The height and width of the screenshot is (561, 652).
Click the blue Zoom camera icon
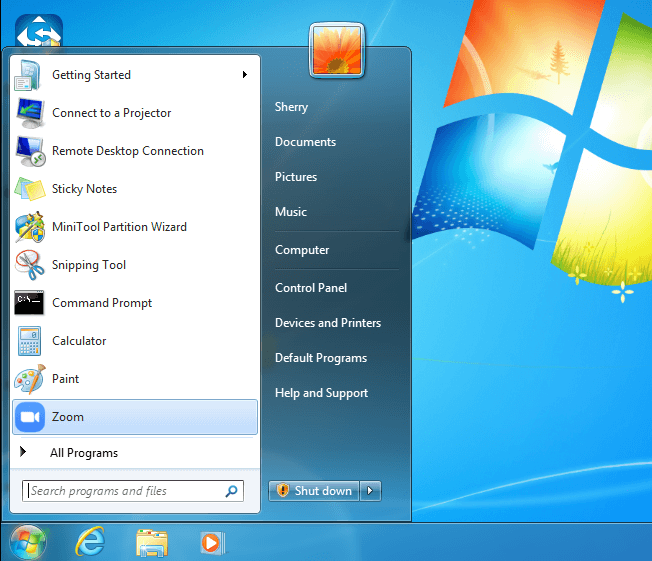tap(30, 417)
